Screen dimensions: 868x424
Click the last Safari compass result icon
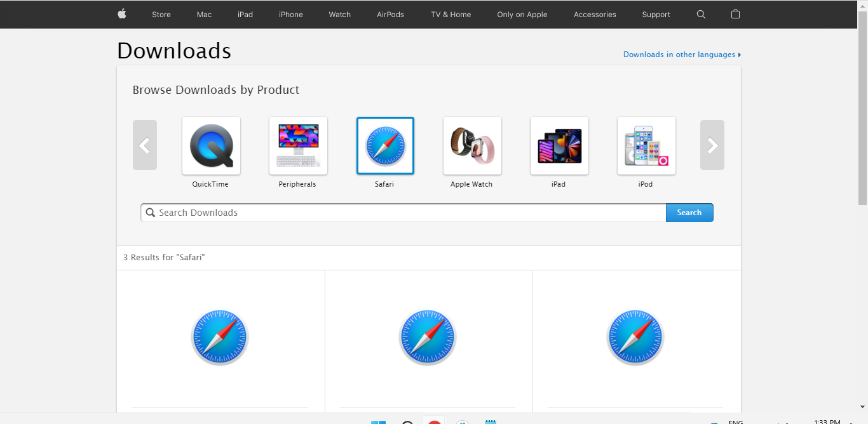[635, 338]
